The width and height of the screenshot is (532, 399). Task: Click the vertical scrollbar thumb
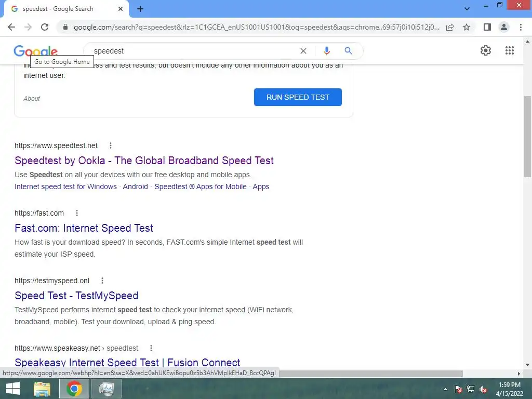(x=527, y=137)
